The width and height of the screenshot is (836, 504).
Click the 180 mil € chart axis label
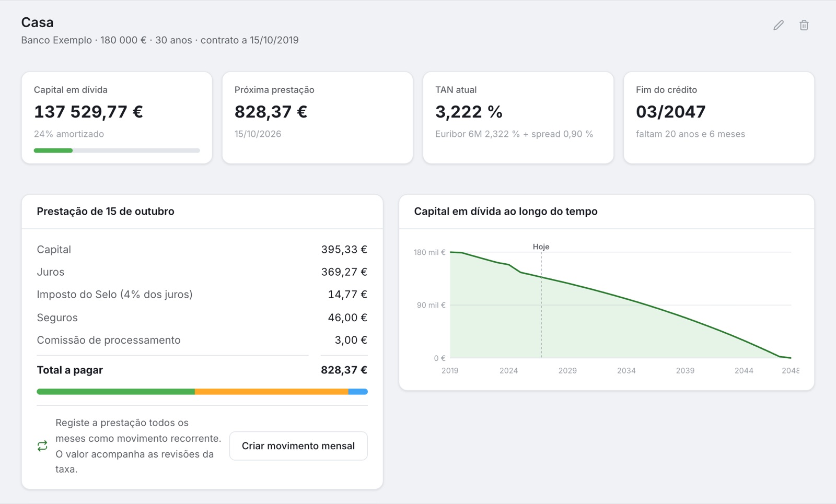(x=429, y=252)
